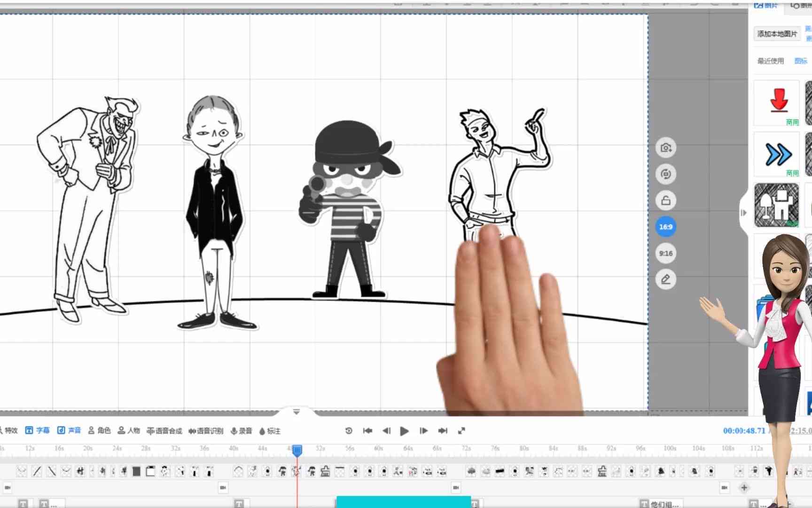The image size is (812, 508).
Task: Collapse the right side image panel
Action: click(x=743, y=213)
